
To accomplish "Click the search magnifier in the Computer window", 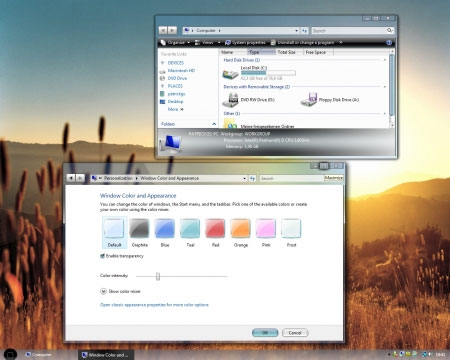I will point(390,30).
